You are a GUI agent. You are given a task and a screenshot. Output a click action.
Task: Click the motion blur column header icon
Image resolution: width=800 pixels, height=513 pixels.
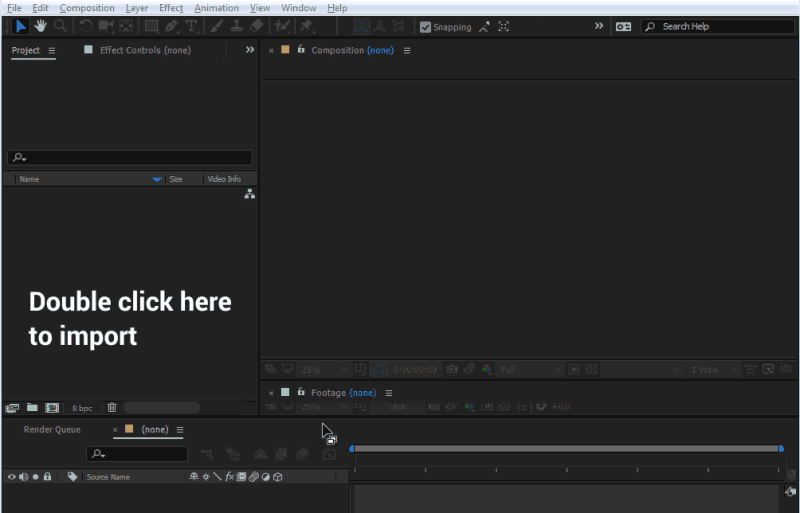pos(254,477)
